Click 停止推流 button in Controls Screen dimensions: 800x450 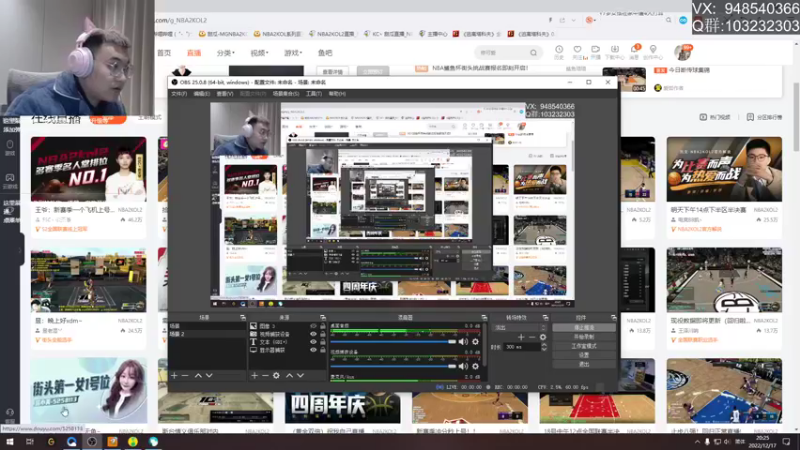(584, 328)
